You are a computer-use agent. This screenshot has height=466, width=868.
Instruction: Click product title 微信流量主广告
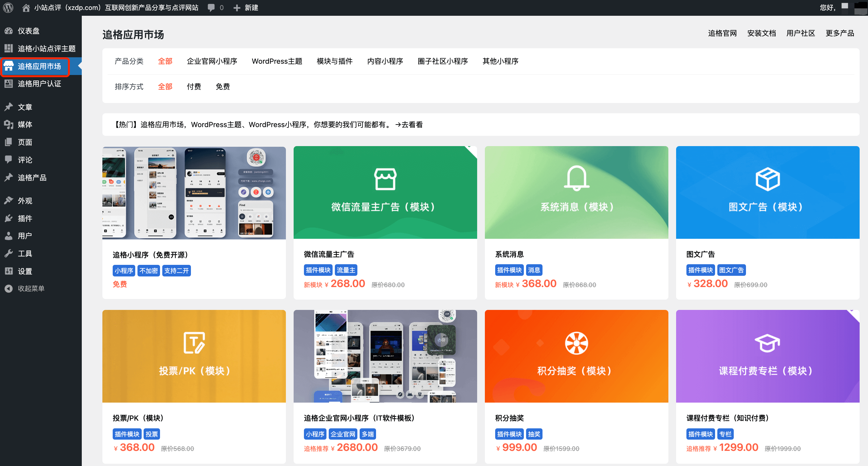(x=329, y=254)
